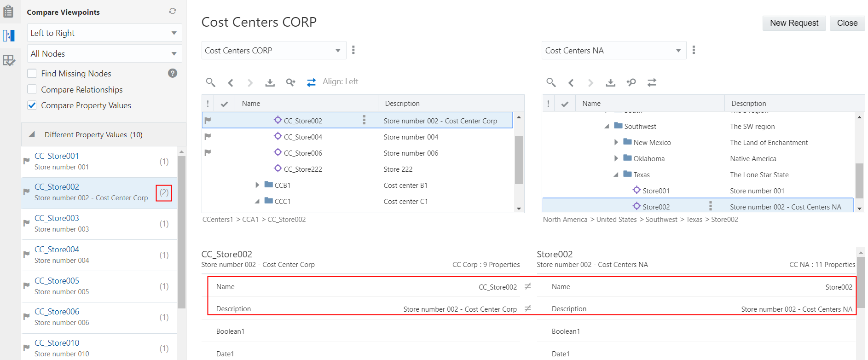Click CCA1 in the left breadcrumb path
This screenshot has width=868, height=360.
[250, 220]
